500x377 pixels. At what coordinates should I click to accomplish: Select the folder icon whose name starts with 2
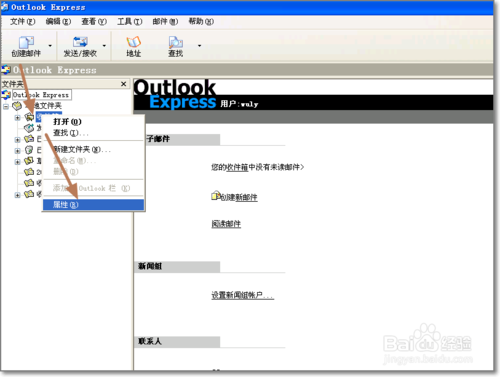tap(29, 172)
